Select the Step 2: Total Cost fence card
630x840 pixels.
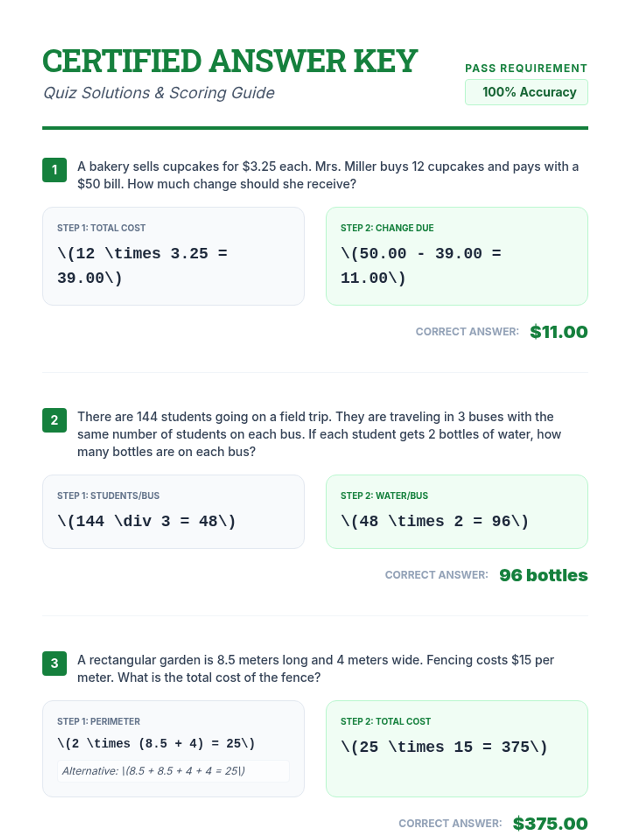(x=457, y=749)
